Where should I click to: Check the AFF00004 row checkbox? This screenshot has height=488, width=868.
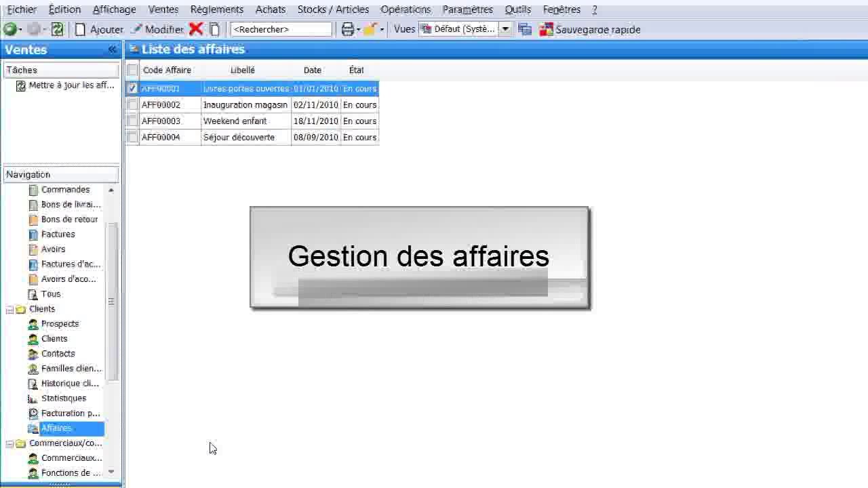(x=132, y=137)
